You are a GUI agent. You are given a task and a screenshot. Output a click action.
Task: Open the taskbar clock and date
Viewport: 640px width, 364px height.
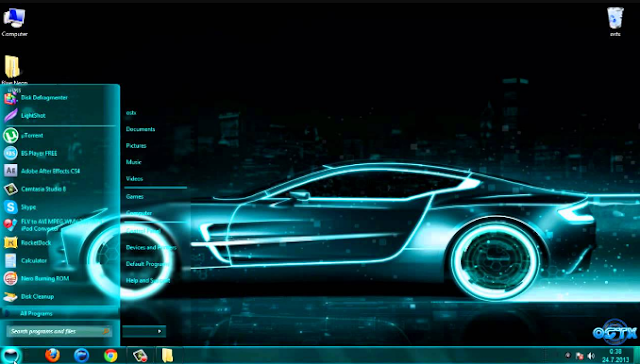pyautogui.click(x=615, y=355)
